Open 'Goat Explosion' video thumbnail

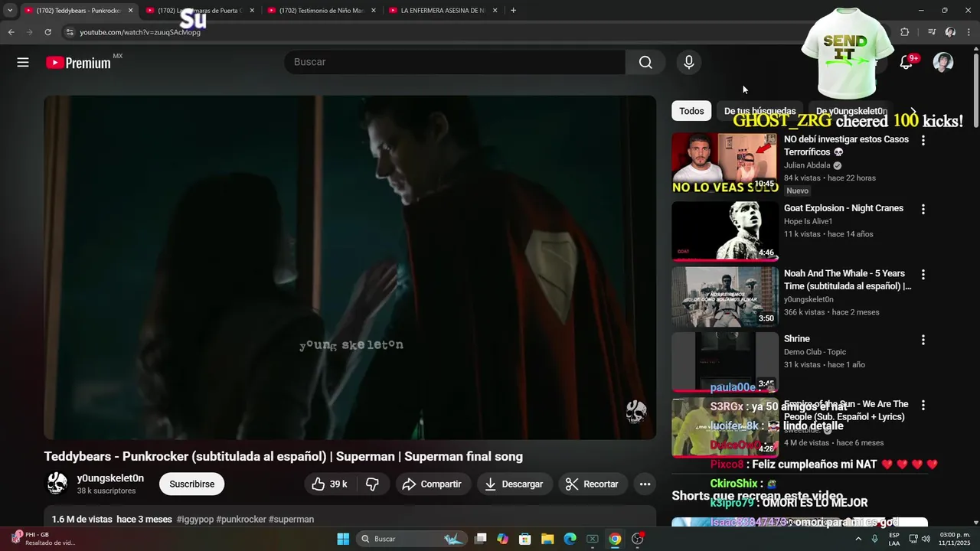[x=725, y=231]
